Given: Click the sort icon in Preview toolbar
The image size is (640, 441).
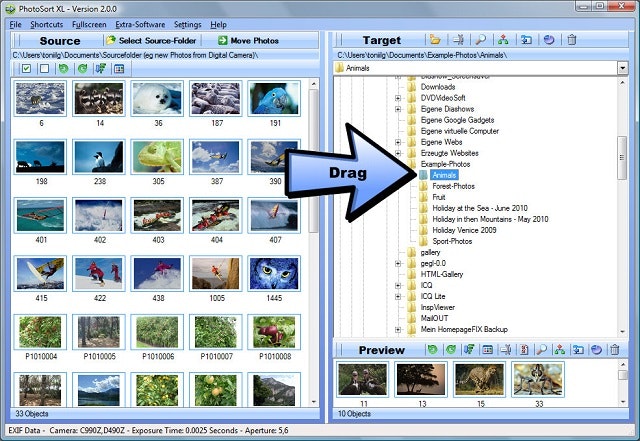Looking at the screenshot, I should [469, 350].
